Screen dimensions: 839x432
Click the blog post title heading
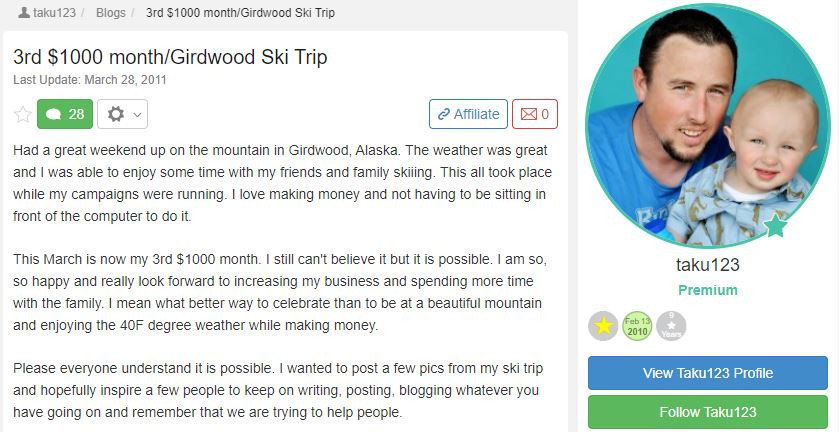coord(170,57)
